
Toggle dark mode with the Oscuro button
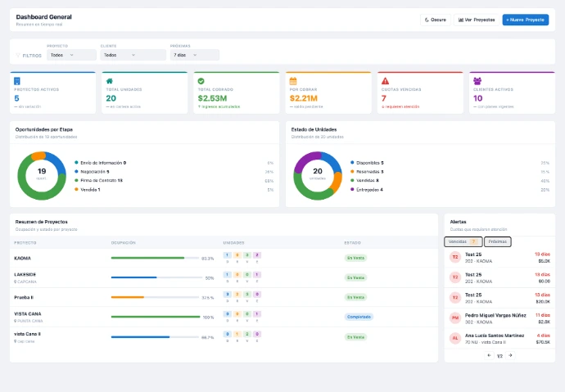coord(436,20)
